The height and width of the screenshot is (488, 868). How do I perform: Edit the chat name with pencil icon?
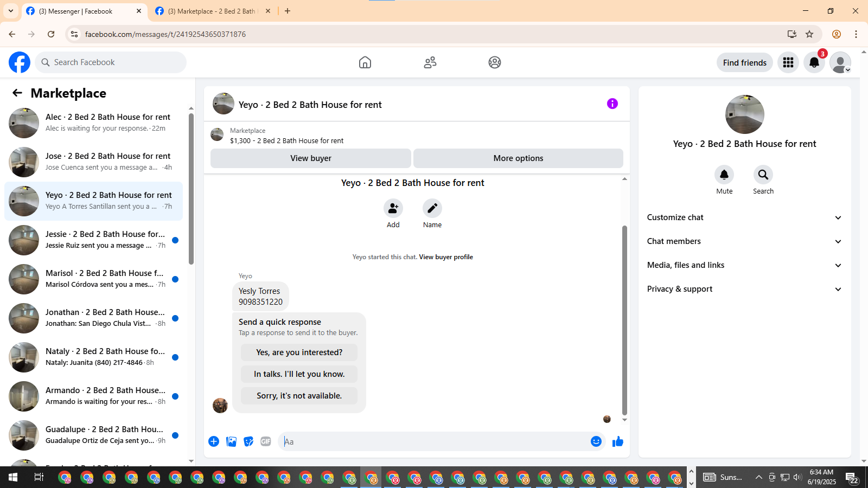pyautogui.click(x=432, y=208)
